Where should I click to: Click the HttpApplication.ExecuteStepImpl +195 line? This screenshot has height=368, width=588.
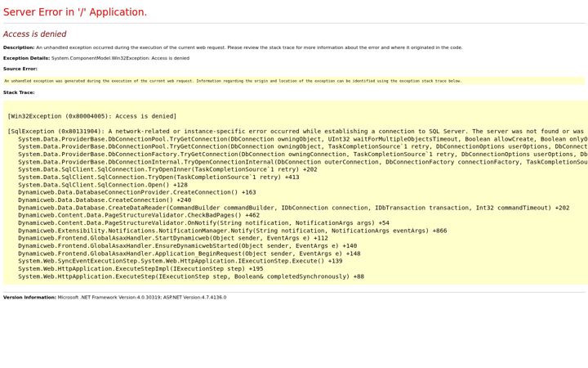click(x=140, y=269)
